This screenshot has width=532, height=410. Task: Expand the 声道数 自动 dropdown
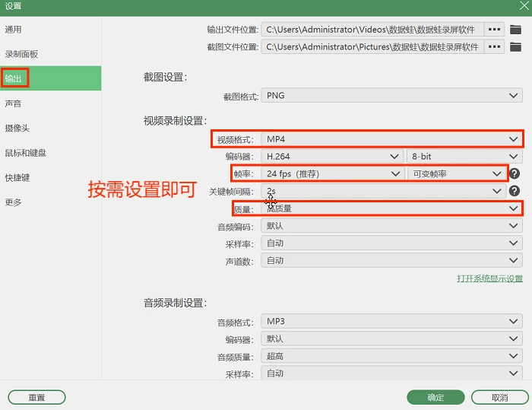click(x=391, y=261)
